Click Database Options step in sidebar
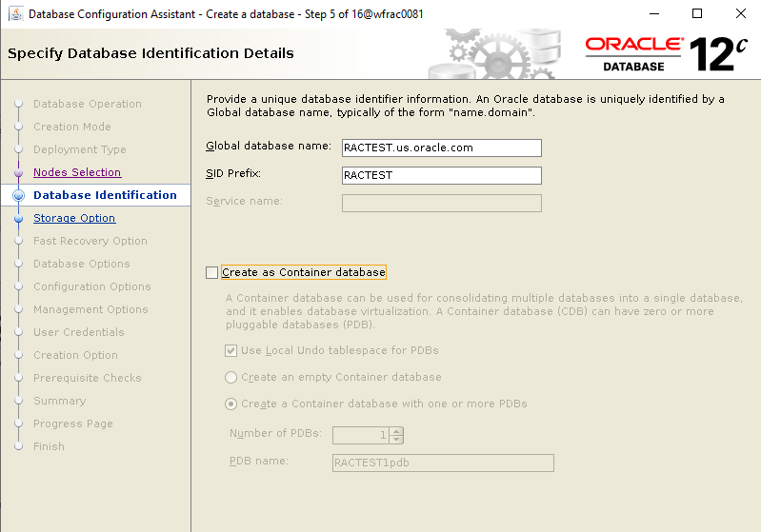The image size is (761, 532). pyautogui.click(x=82, y=264)
